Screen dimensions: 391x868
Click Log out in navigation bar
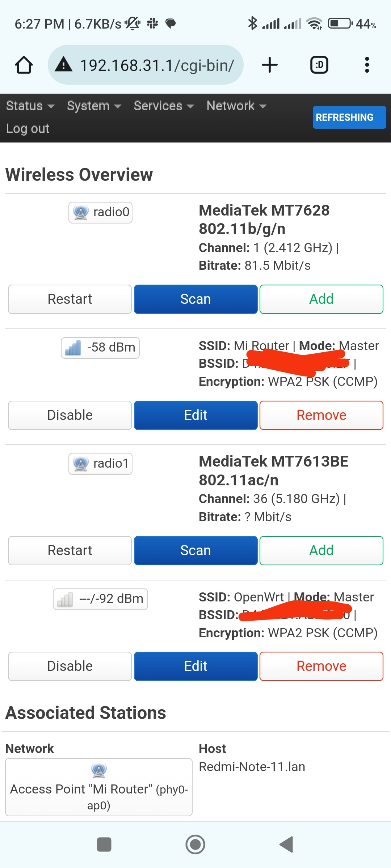point(28,129)
